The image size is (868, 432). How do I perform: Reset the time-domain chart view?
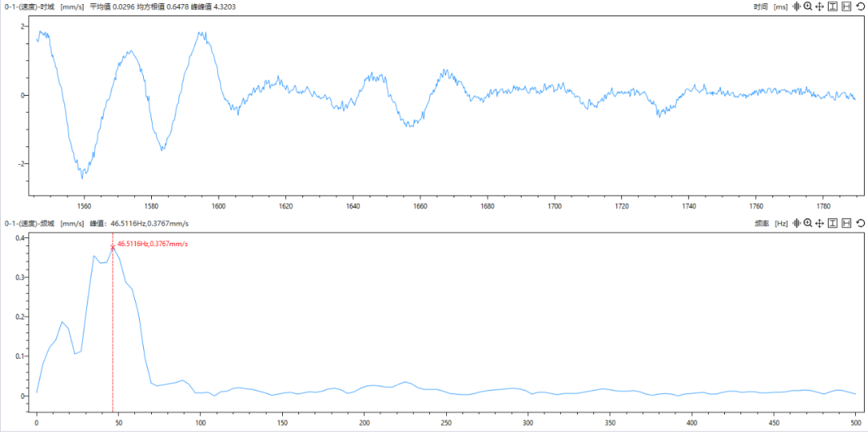(861, 6)
